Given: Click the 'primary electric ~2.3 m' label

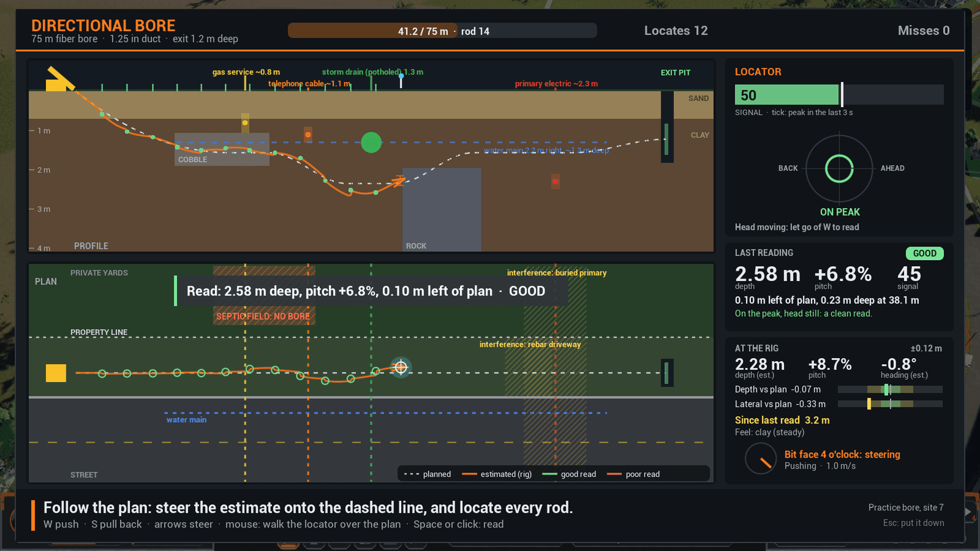Looking at the screenshot, I should click(x=556, y=84).
